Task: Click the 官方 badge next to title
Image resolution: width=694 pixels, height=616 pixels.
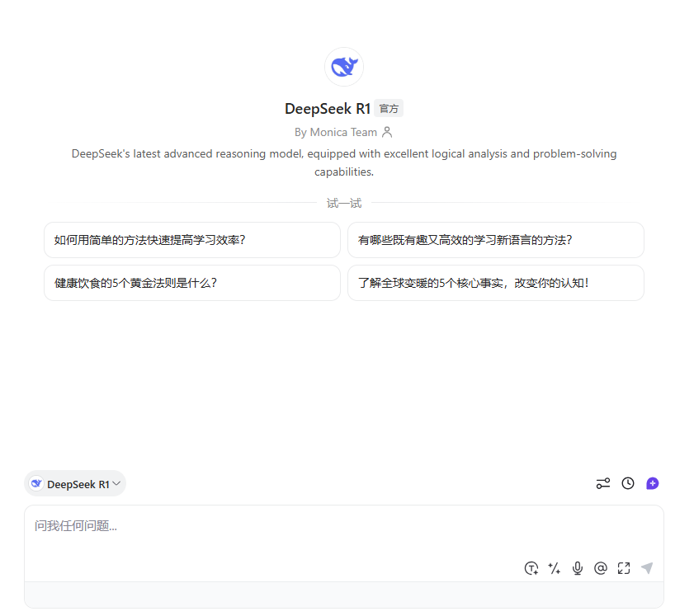Action: (389, 108)
